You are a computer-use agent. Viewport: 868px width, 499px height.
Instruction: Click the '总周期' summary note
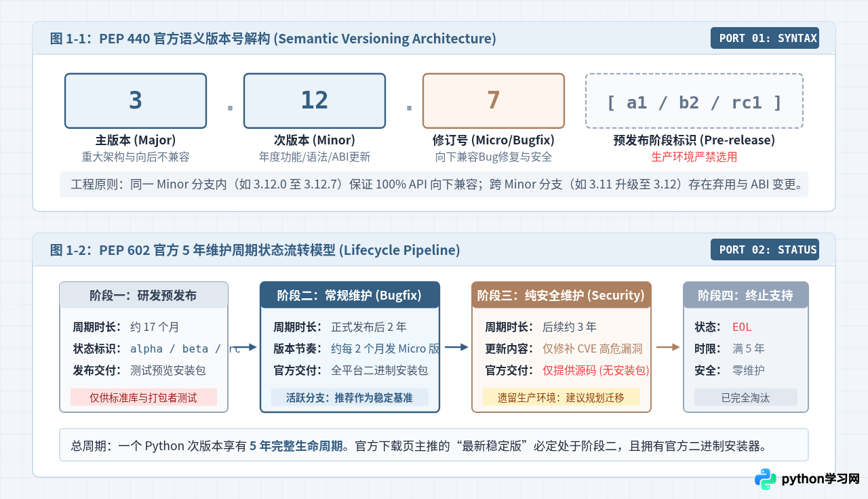coord(434,445)
